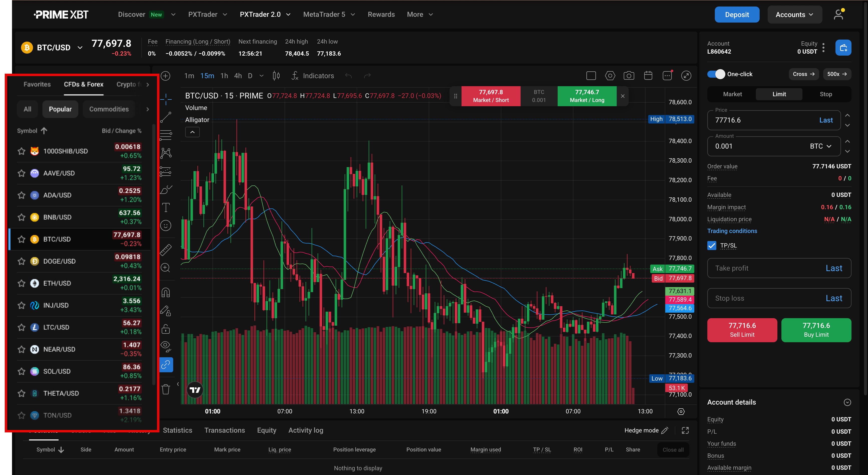The height and width of the screenshot is (475, 868).
Task: Select the crosshair cursor tool
Action: pos(166,99)
